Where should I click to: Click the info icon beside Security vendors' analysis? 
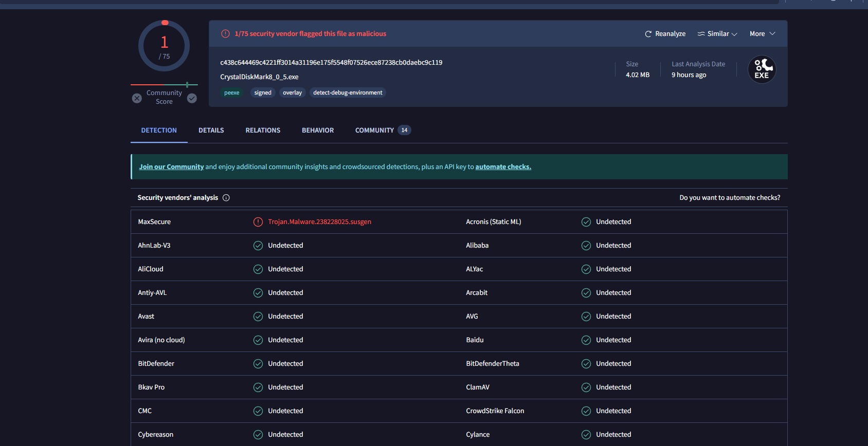coord(226,198)
